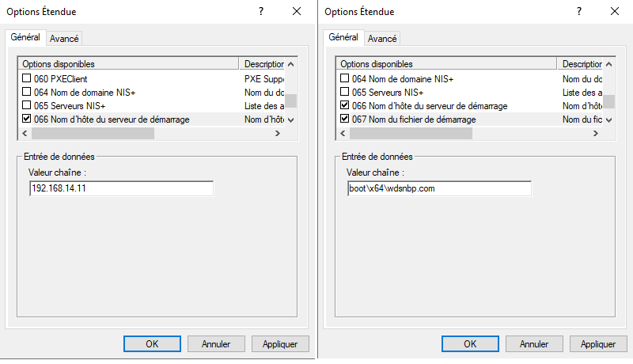Click horizontal scroll-right arrow in left list

pyautogui.click(x=278, y=134)
